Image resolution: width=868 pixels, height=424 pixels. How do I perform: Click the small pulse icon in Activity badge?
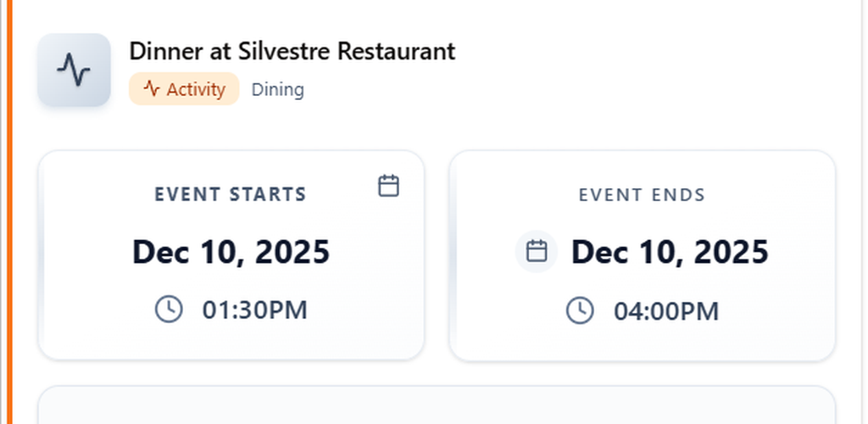tap(152, 89)
